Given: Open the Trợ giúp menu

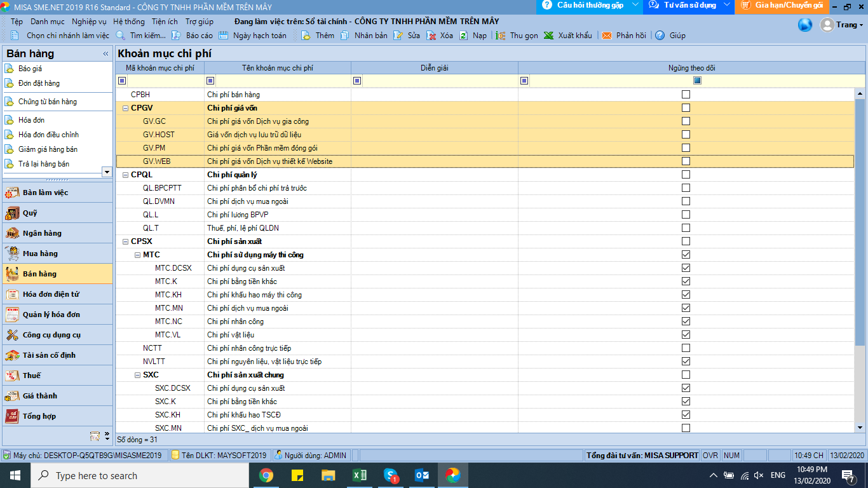Looking at the screenshot, I should pyautogui.click(x=200, y=22).
